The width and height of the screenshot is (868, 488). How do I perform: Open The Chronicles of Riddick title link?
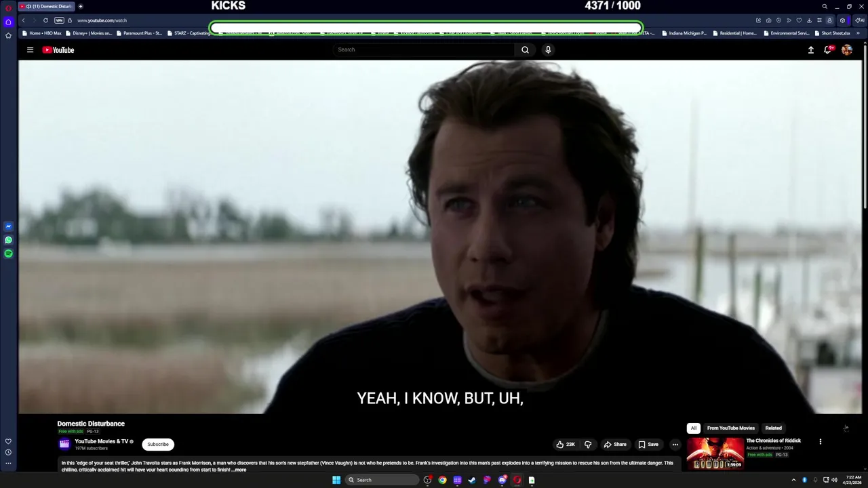click(774, 441)
